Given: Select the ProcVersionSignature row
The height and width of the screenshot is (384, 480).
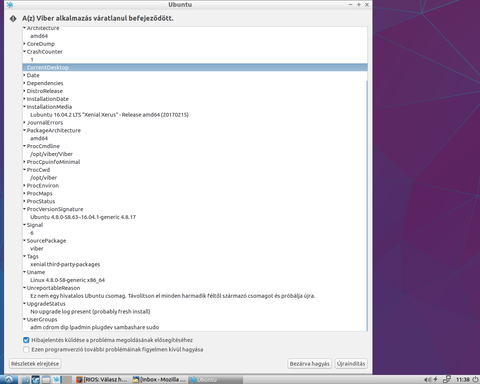Looking at the screenshot, I should click(195, 209).
